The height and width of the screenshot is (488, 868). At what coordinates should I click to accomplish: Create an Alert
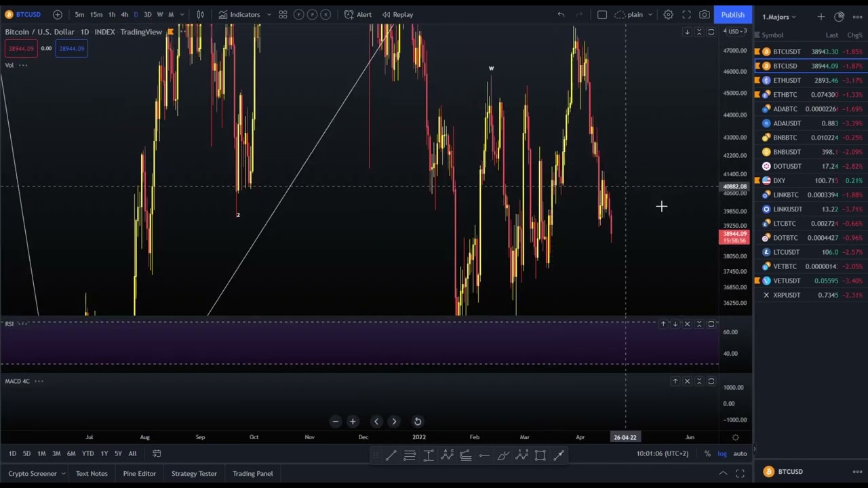357,14
